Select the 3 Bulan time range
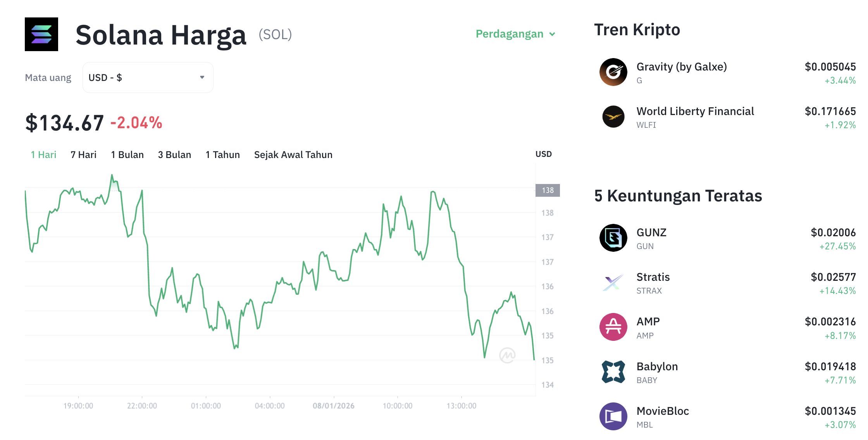 (x=174, y=155)
